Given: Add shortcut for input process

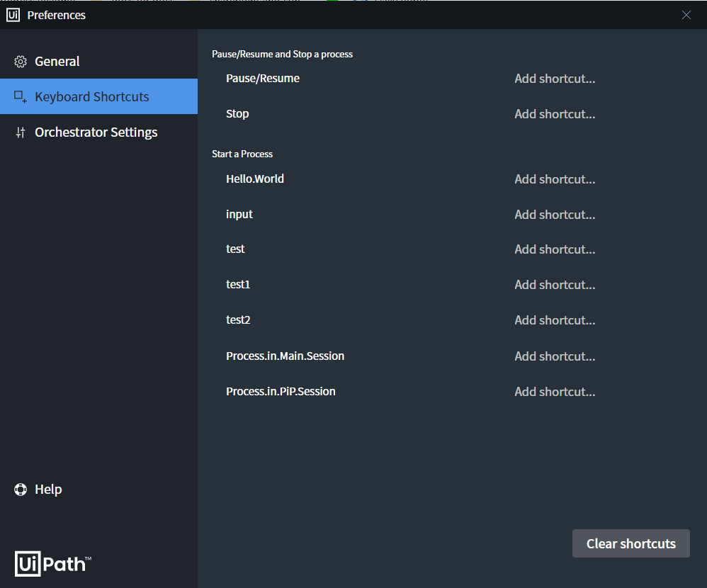Looking at the screenshot, I should tap(555, 215).
